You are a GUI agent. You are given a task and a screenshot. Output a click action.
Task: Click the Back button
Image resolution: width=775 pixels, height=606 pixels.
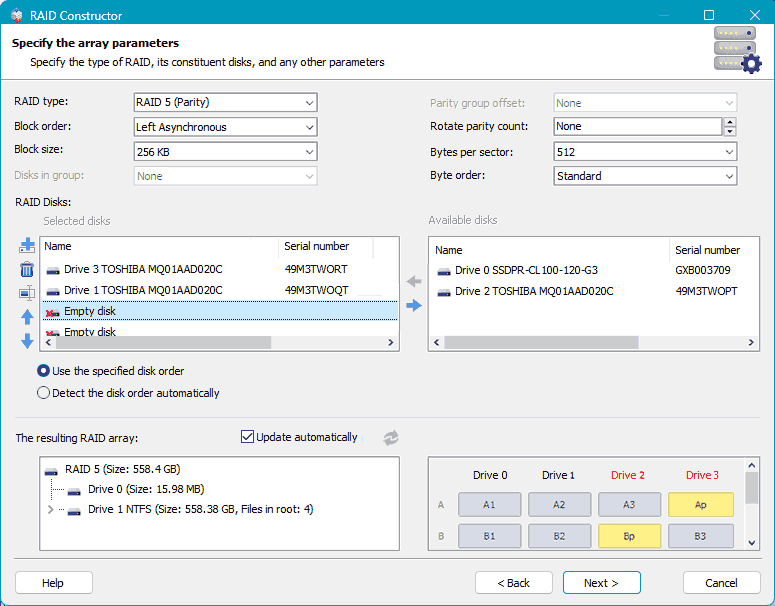click(514, 583)
